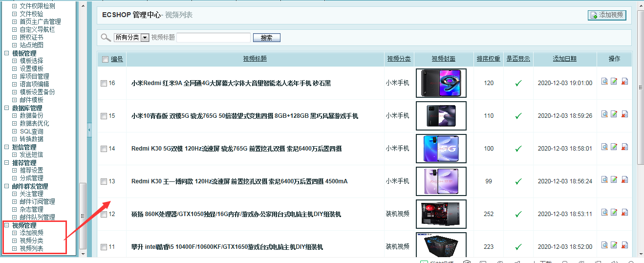Screen dimensions: 644x263
Task: Toggle display checkmark for video 14
Action: click(x=518, y=149)
